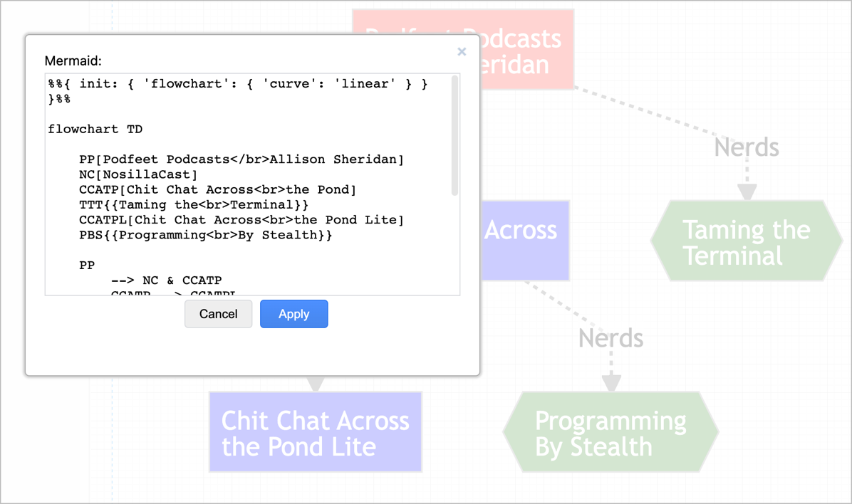Screen dimensions: 852x504
Task: Click the Mermaid text area scrollbar
Action: tap(455, 137)
